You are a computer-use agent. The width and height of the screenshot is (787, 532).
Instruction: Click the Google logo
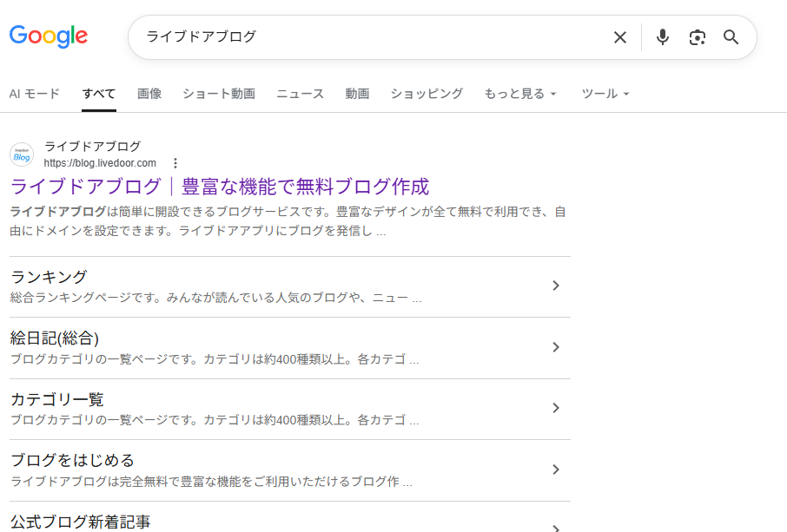(x=49, y=36)
